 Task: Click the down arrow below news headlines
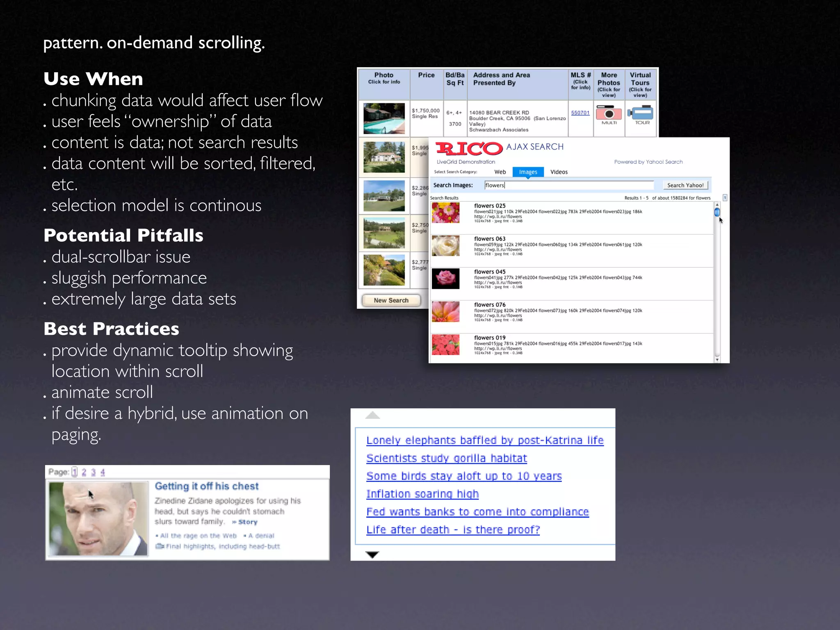[x=372, y=555]
